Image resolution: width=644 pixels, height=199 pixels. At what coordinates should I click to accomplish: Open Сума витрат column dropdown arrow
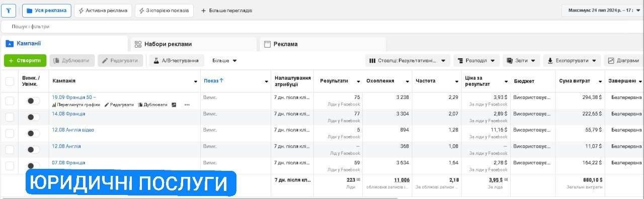[600, 81]
